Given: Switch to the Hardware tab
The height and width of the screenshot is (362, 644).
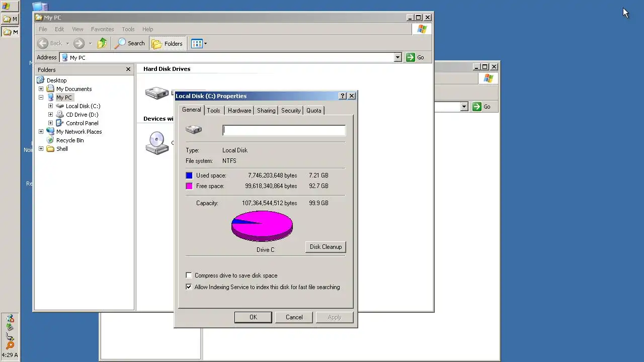Looking at the screenshot, I should coord(239,111).
